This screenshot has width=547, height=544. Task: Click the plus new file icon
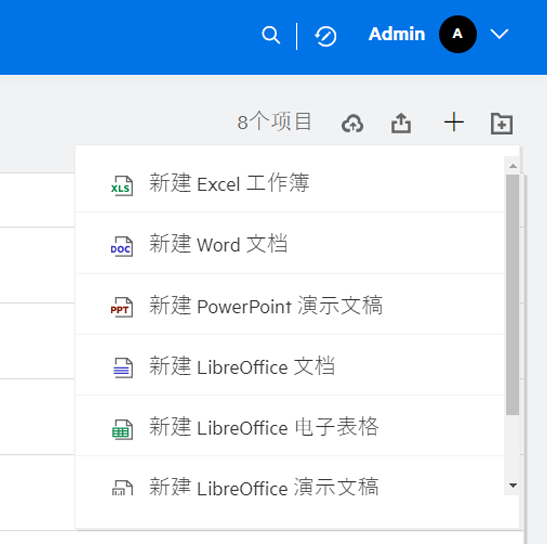[x=454, y=122]
